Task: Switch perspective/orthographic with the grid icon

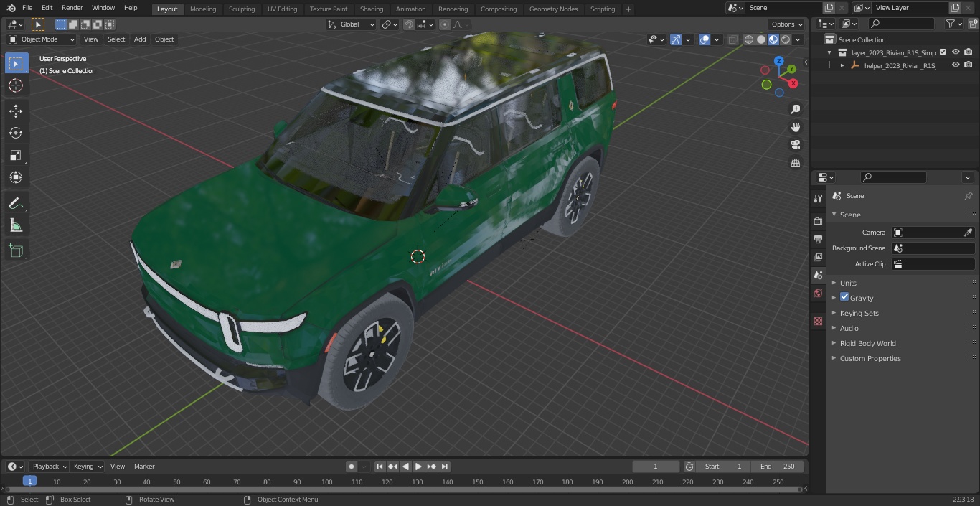Action: [x=796, y=163]
